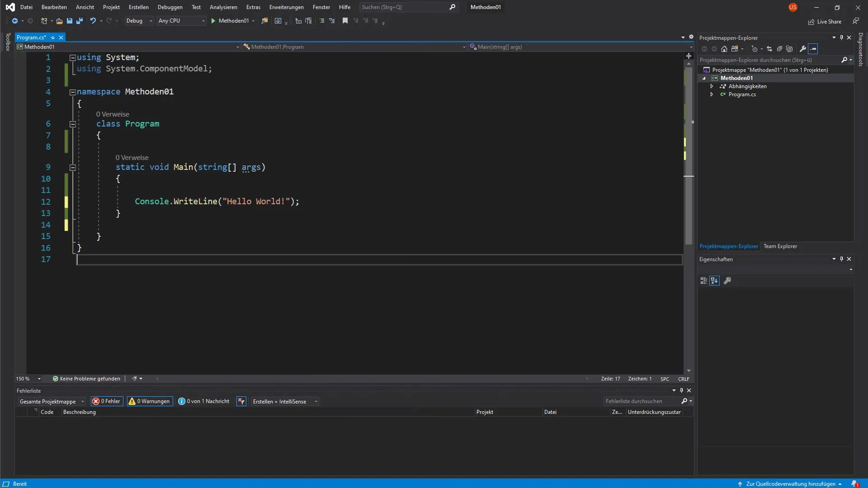This screenshot has height=488, width=868.
Task: Toggle the 0 Fehler filter button
Action: pyautogui.click(x=107, y=401)
